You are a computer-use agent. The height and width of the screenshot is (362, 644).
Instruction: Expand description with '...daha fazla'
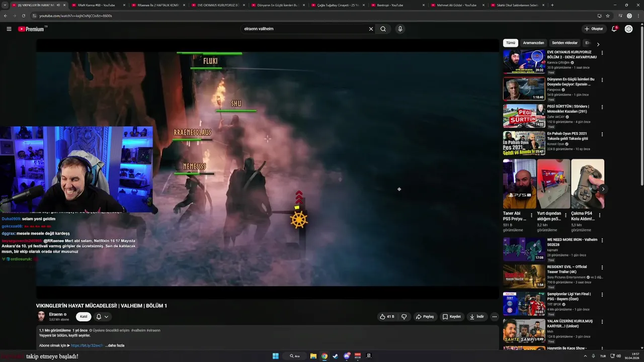[x=115, y=345]
